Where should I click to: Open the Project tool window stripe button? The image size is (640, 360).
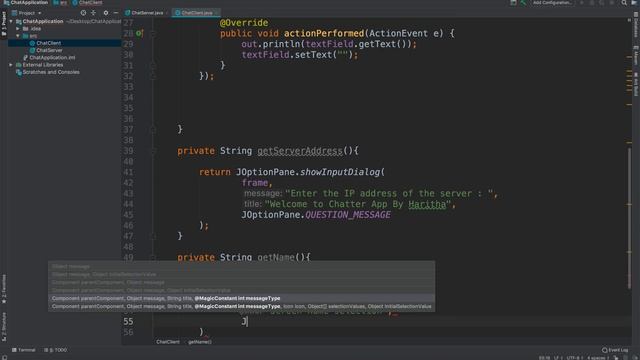coord(4,24)
